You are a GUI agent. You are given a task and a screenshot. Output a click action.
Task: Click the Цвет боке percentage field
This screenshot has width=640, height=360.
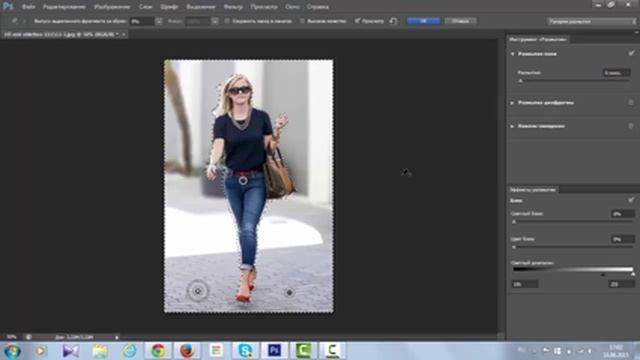pos(623,239)
